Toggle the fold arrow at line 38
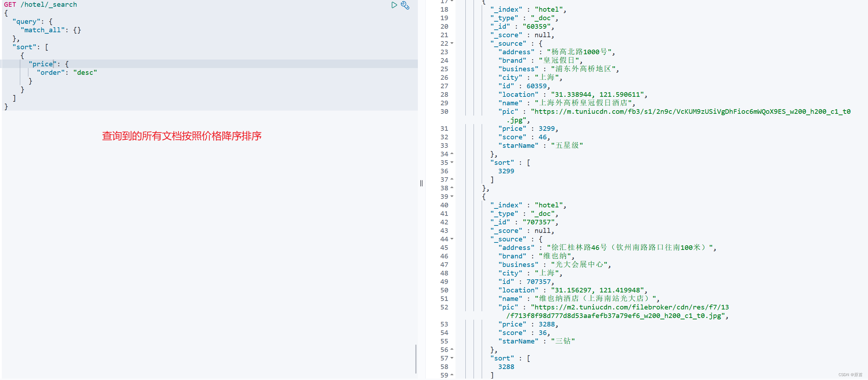This screenshot has height=380, width=868. 452,188
